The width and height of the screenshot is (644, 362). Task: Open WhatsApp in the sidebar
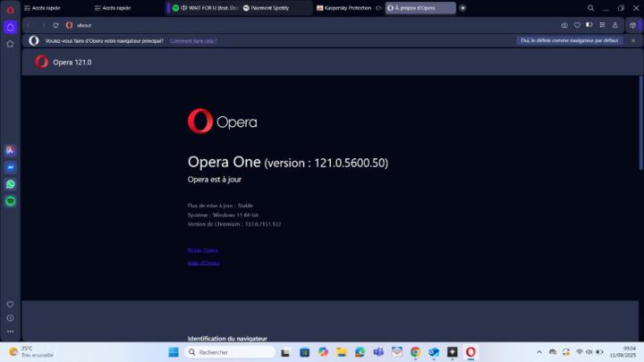click(10, 184)
